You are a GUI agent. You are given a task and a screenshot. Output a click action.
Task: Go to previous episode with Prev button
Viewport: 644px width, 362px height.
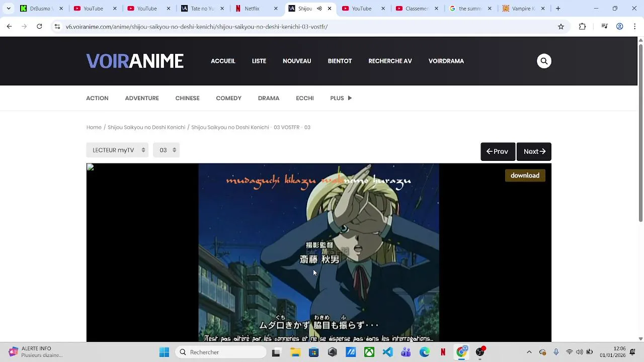tap(498, 151)
